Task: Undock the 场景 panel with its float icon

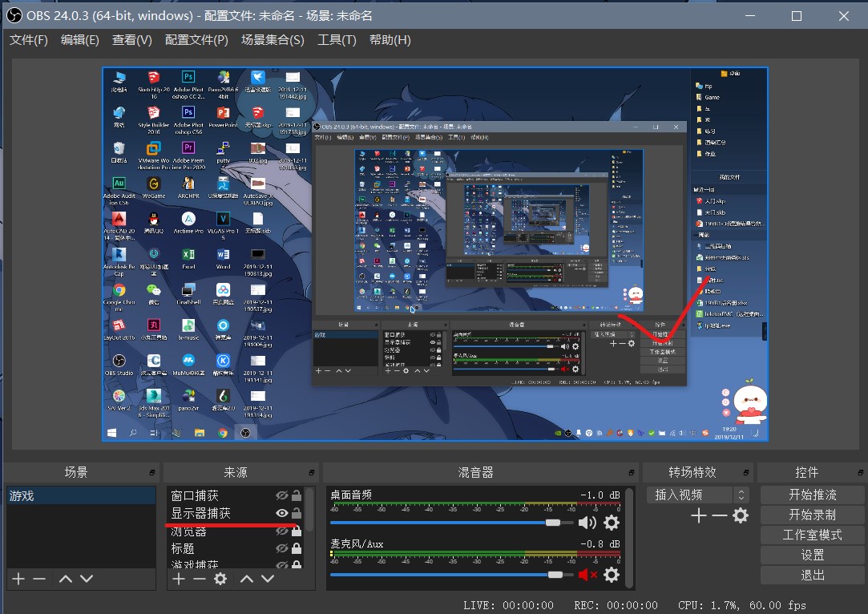Action: click(151, 472)
